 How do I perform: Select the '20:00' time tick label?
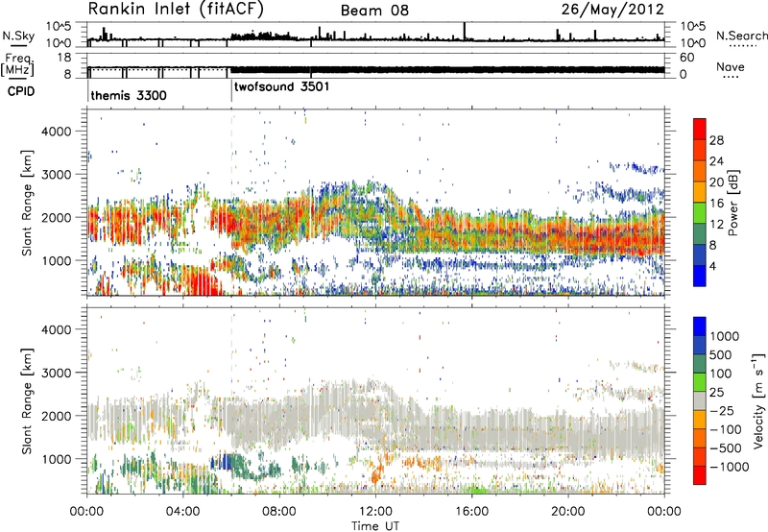[x=568, y=511]
